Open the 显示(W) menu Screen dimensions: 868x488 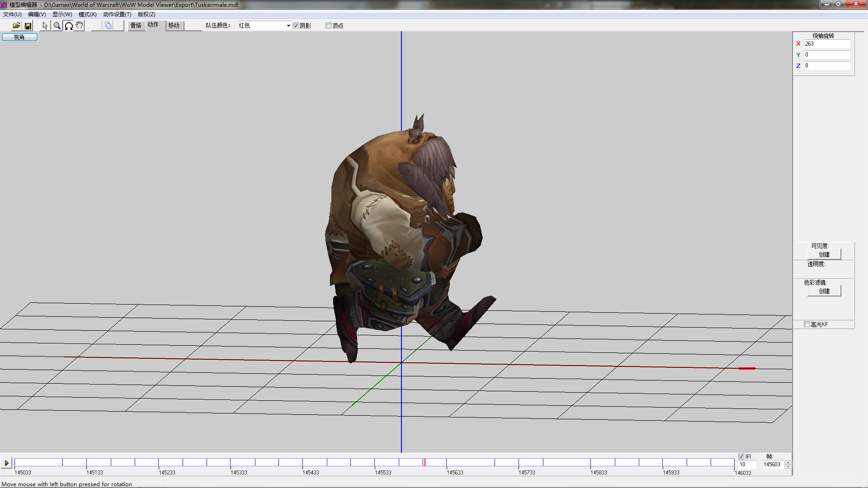[62, 14]
